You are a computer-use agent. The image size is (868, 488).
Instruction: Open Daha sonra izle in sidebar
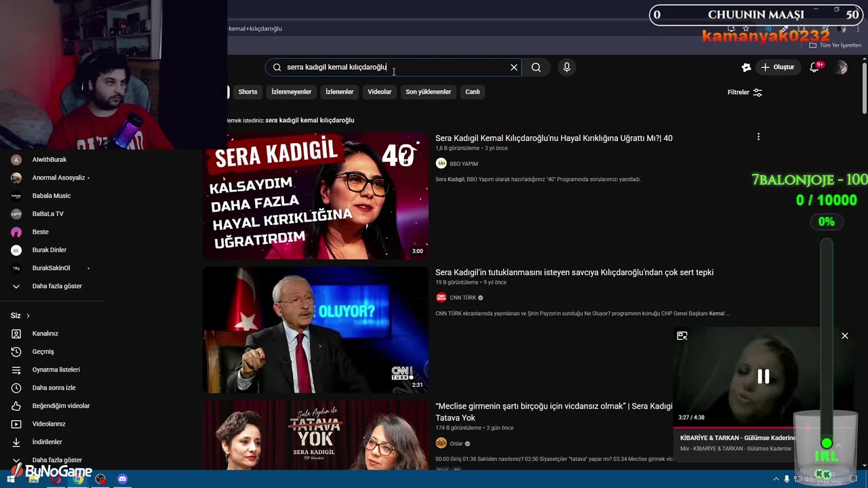53,388
